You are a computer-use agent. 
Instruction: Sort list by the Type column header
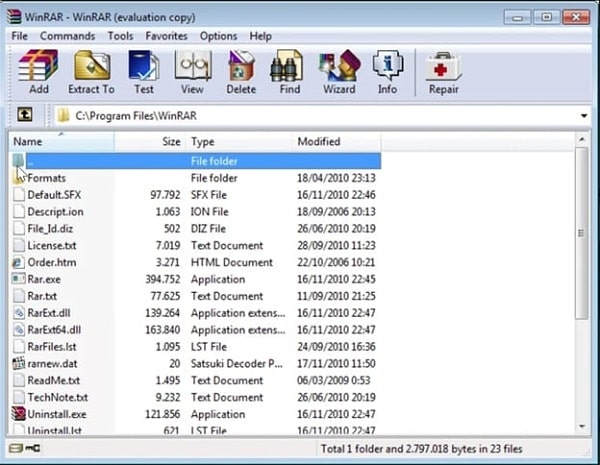click(239, 142)
